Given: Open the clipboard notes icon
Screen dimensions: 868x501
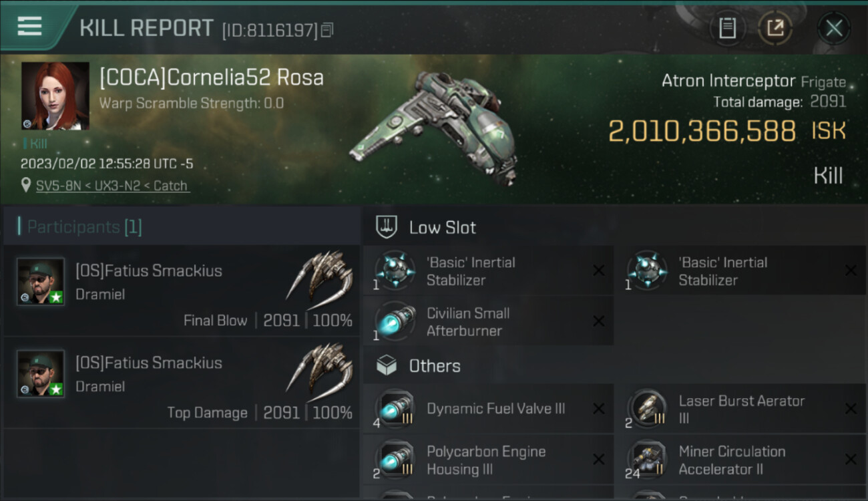Looking at the screenshot, I should point(727,28).
